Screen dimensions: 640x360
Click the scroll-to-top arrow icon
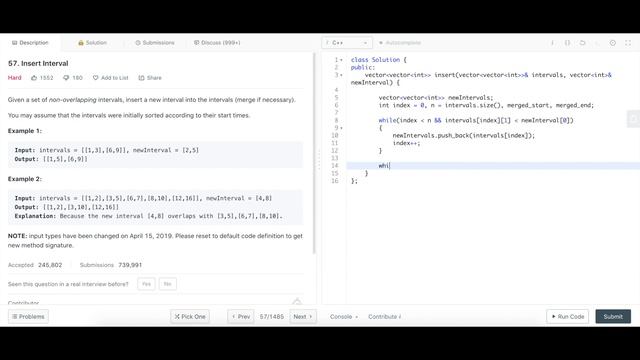pos(297,301)
